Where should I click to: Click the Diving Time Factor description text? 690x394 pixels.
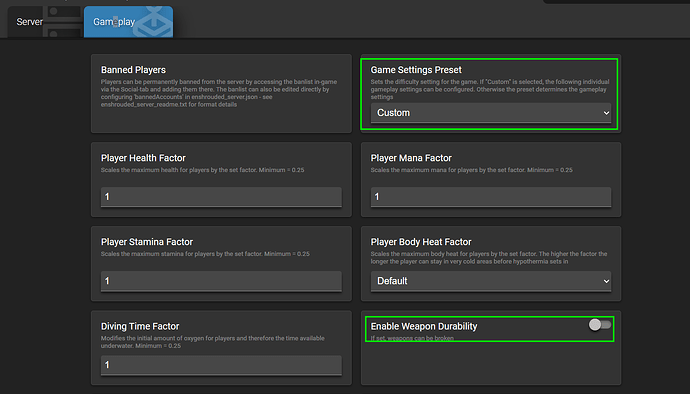point(213,342)
